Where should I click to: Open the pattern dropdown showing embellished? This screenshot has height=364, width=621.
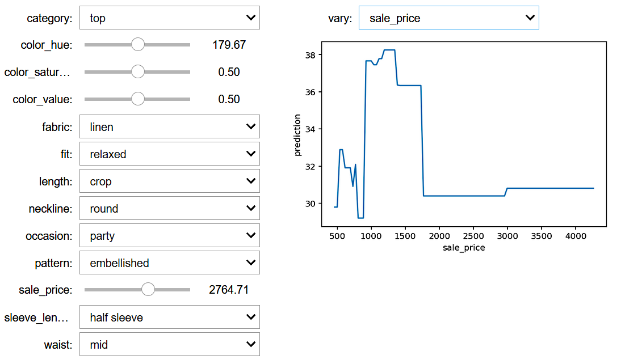click(x=169, y=263)
